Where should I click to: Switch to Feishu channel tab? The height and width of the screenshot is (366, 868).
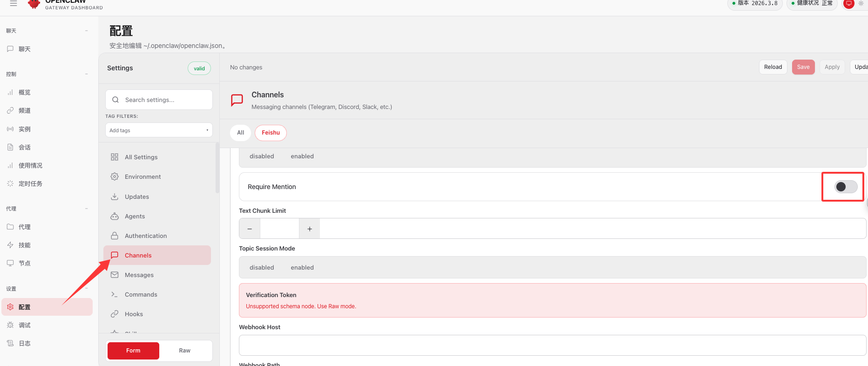point(271,133)
